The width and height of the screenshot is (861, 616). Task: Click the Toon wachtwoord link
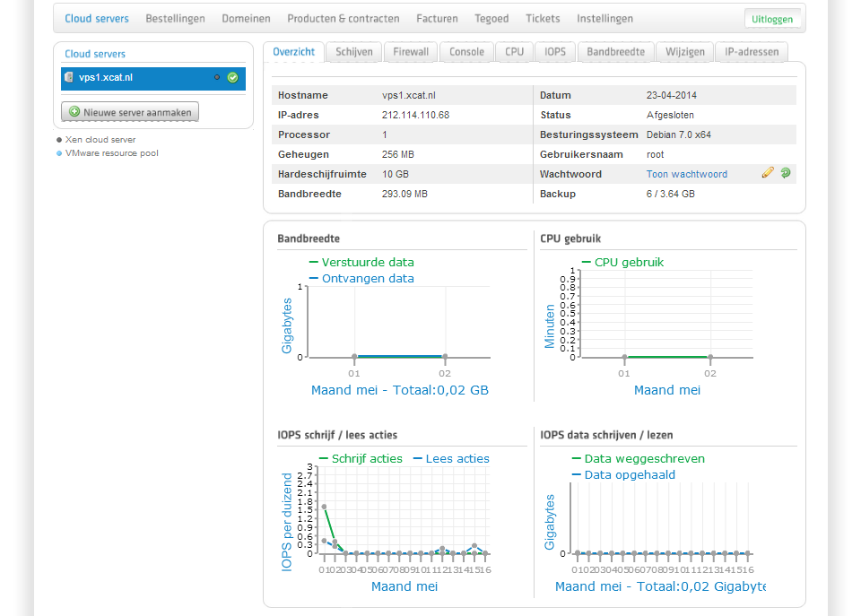(x=686, y=174)
